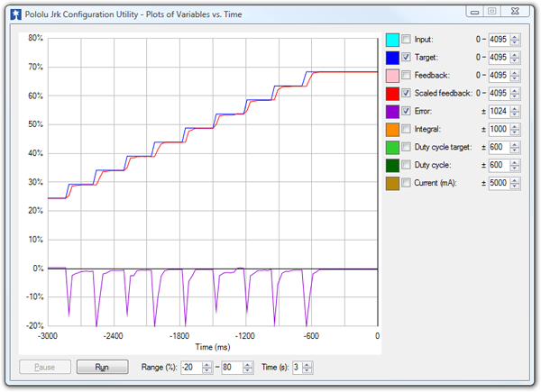This screenshot has width=541, height=392.
Task: Click the cyan Input color swatch
Action: [392, 40]
